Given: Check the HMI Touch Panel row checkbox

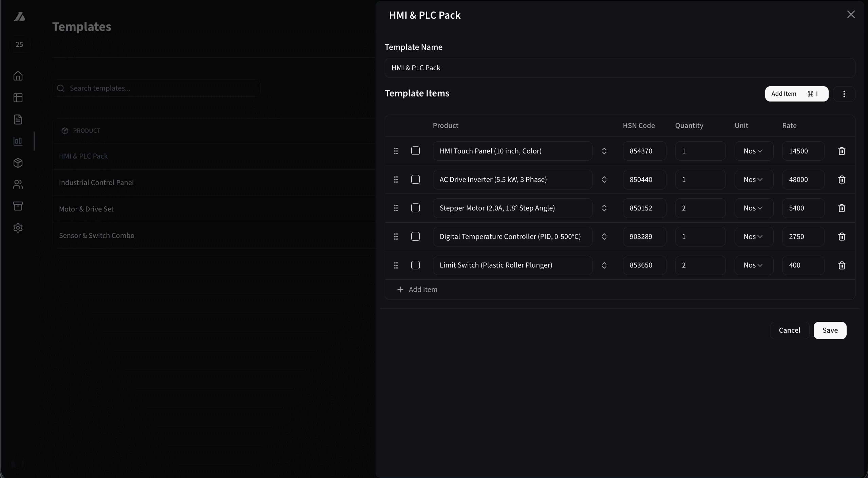Looking at the screenshot, I should tap(415, 151).
